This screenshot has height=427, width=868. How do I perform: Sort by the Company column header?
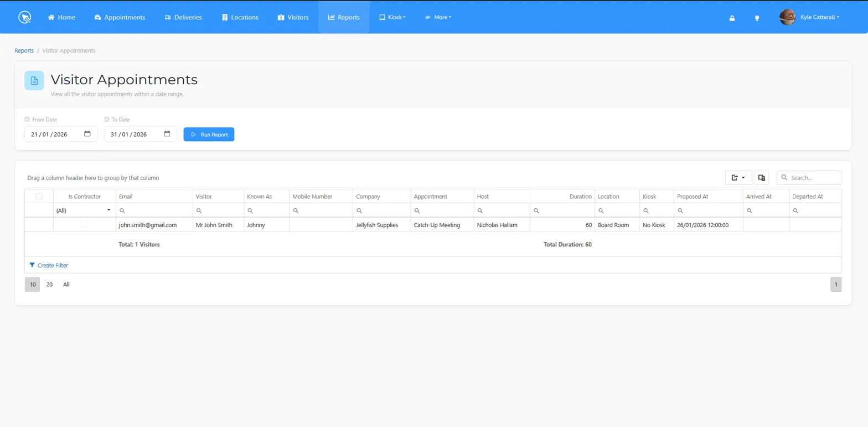click(x=382, y=196)
